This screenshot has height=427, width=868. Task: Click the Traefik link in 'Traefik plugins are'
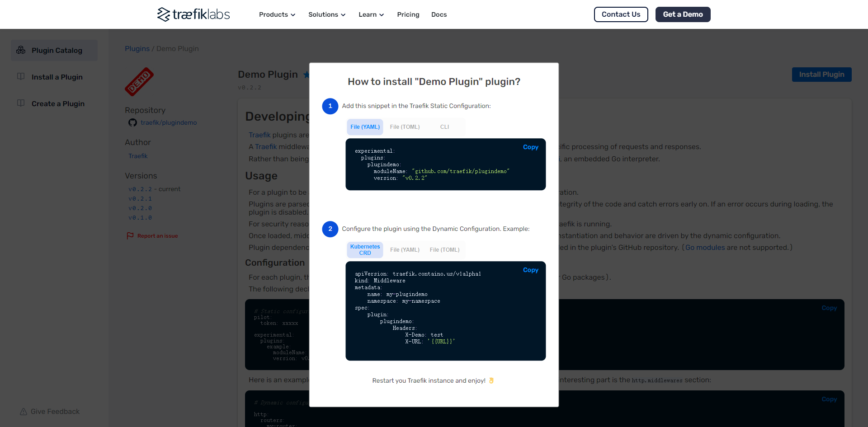259,135
